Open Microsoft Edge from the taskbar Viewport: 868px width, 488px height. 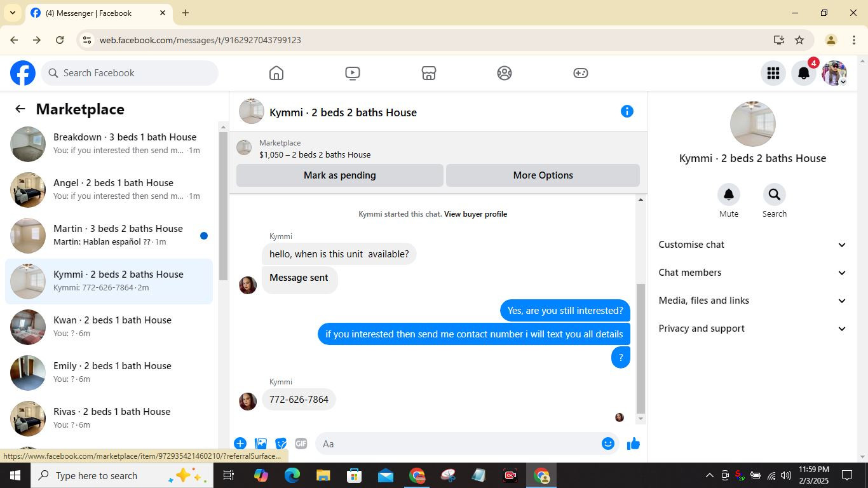click(292, 475)
